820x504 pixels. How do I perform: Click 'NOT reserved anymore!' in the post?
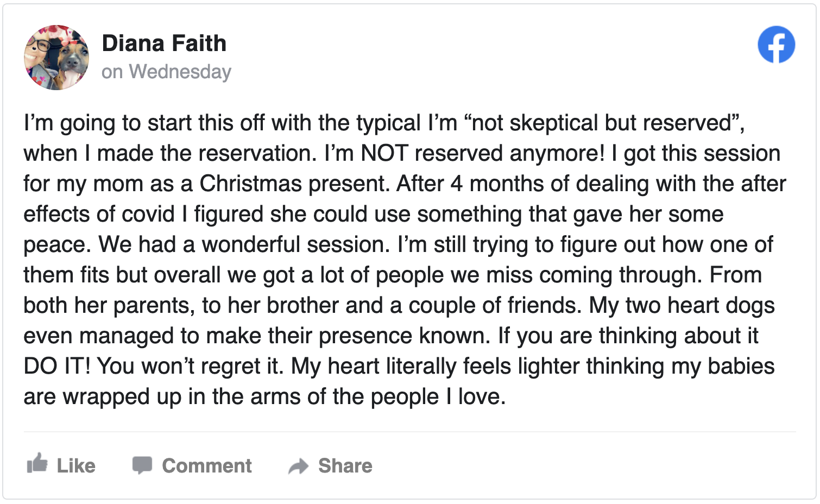point(483,154)
